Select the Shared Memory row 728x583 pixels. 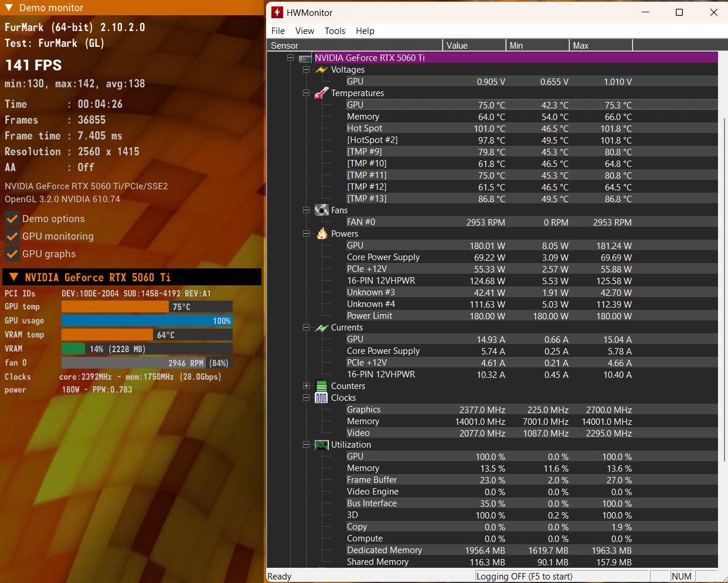(x=532, y=562)
